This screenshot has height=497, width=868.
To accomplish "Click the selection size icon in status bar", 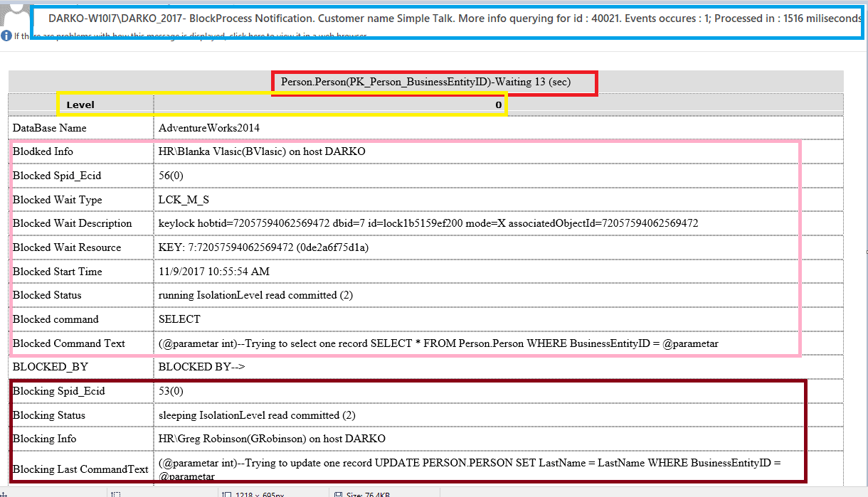I will tap(115, 493).
